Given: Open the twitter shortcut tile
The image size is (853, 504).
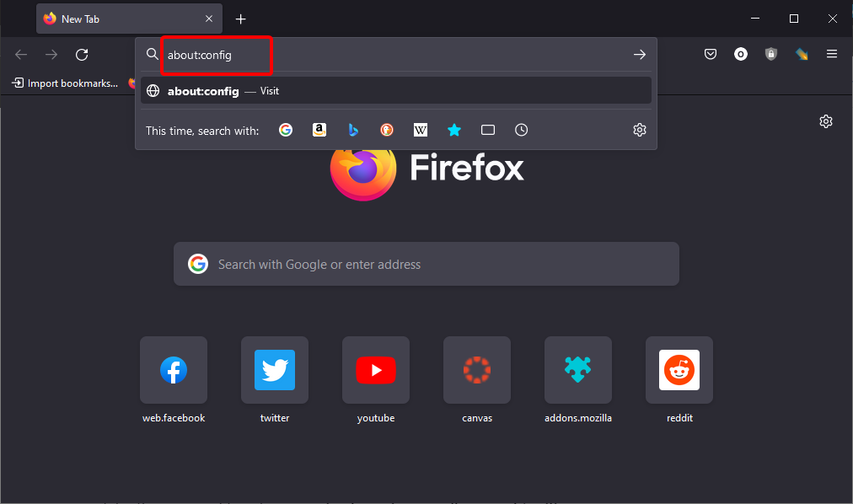Looking at the screenshot, I should [275, 370].
